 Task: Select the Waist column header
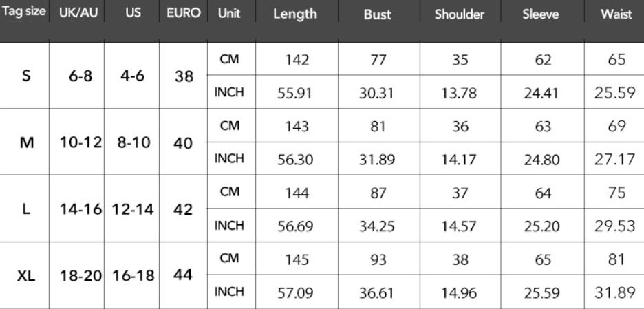coord(612,15)
